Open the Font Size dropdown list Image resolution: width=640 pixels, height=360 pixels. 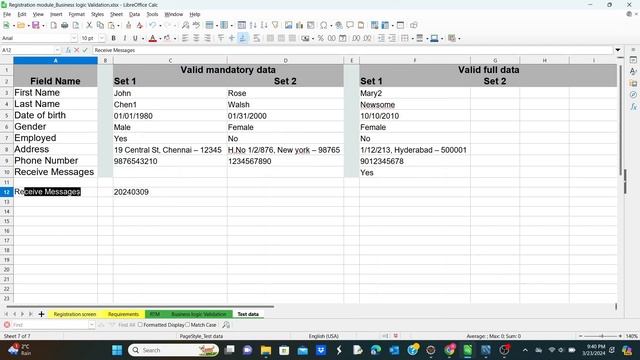102,38
